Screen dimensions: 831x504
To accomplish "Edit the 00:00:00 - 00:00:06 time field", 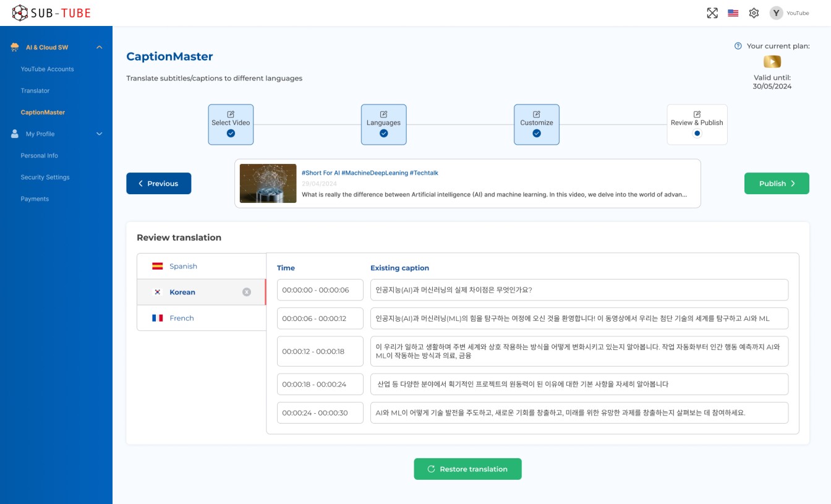I will [x=320, y=290].
